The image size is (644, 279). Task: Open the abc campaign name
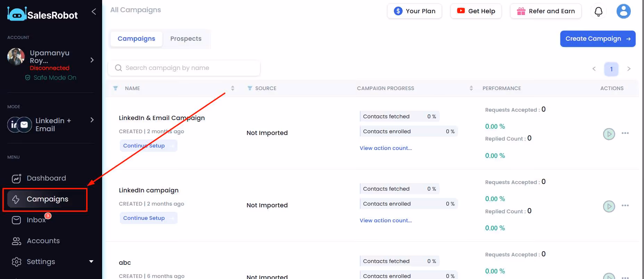(125, 263)
